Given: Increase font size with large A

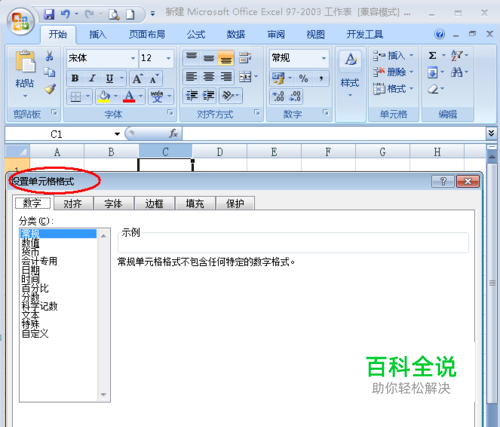Looking at the screenshot, I should click(137, 79).
